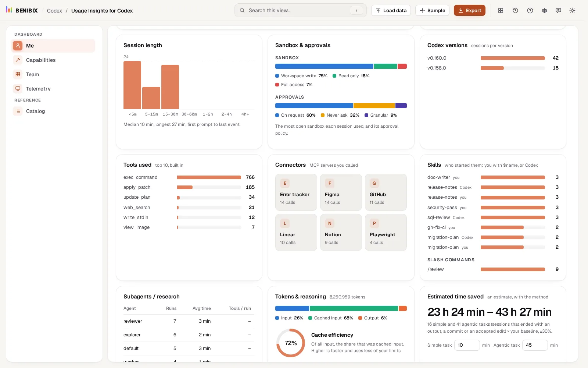Click the Load data button
This screenshot has height=368, width=588.
click(x=391, y=10)
